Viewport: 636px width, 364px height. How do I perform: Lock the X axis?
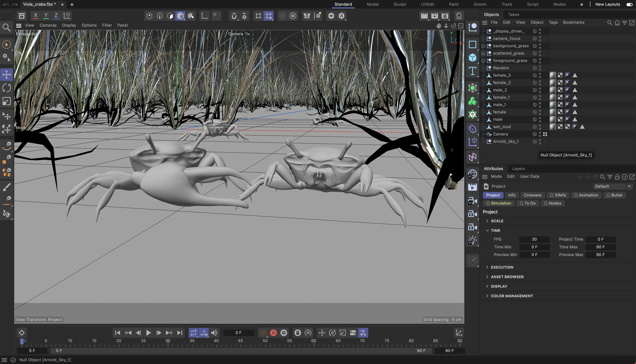point(35,16)
